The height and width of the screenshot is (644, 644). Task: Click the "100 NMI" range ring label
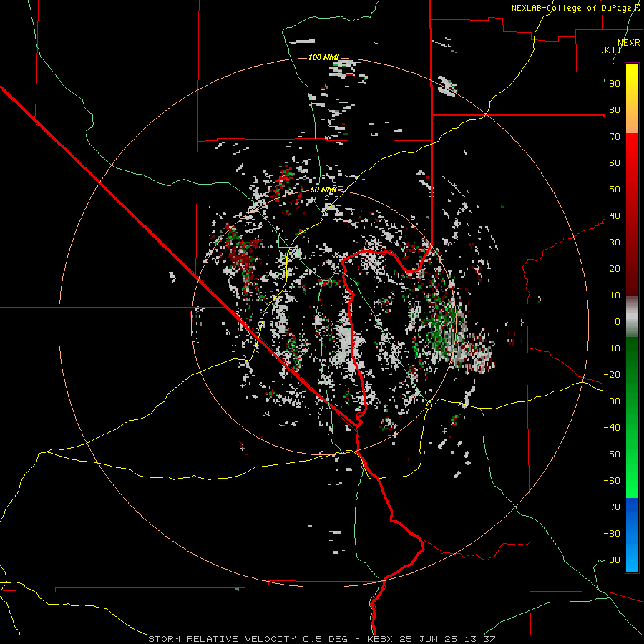(323, 57)
